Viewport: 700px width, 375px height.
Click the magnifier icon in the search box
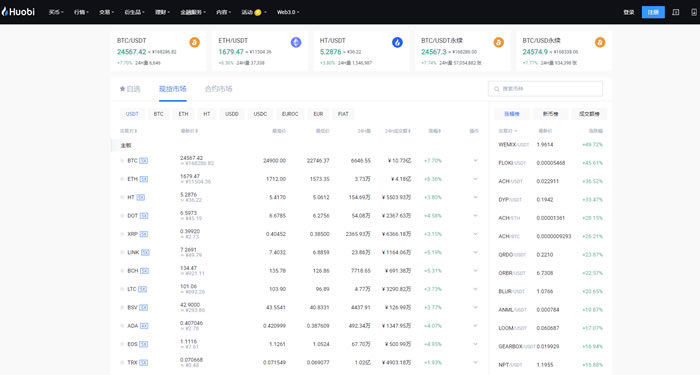pos(496,89)
